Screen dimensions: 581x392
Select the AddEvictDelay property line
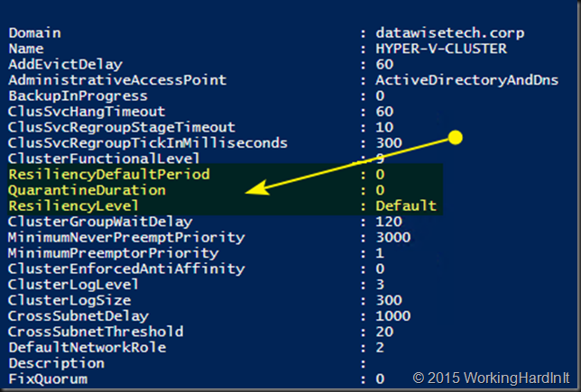[x=201, y=64]
